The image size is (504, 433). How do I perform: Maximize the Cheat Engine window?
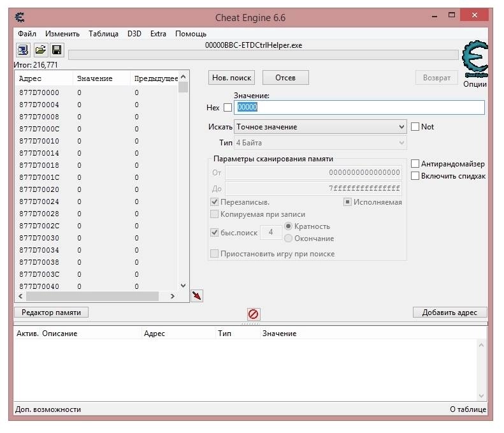click(452, 15)
